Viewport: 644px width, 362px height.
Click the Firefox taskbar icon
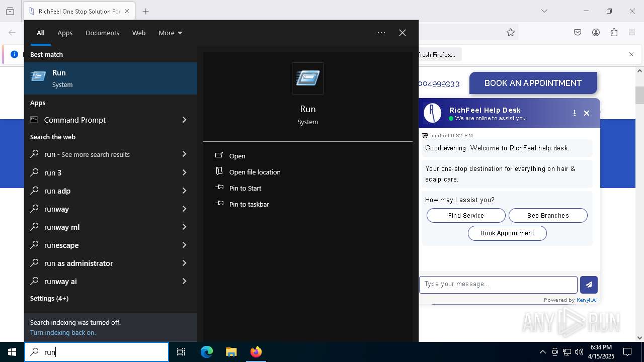(256, 352)
